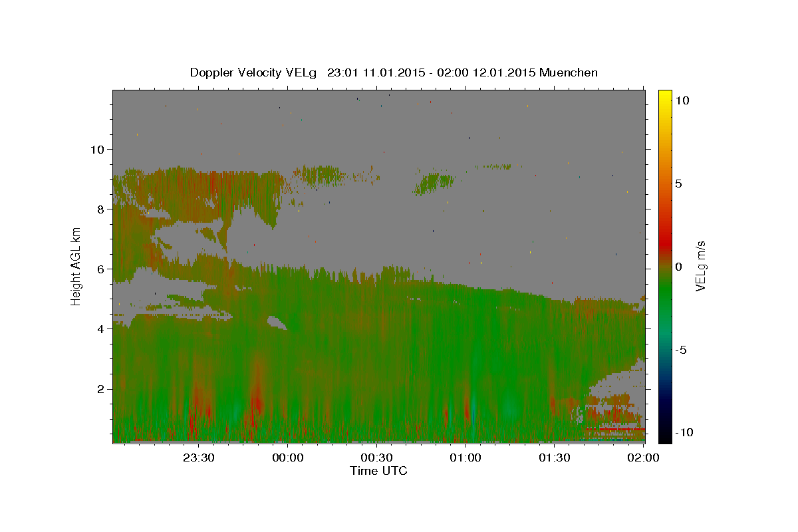Viewport: 798px width, 532px height.
Task: Click the height tick label 4
Action: point(102,329)
